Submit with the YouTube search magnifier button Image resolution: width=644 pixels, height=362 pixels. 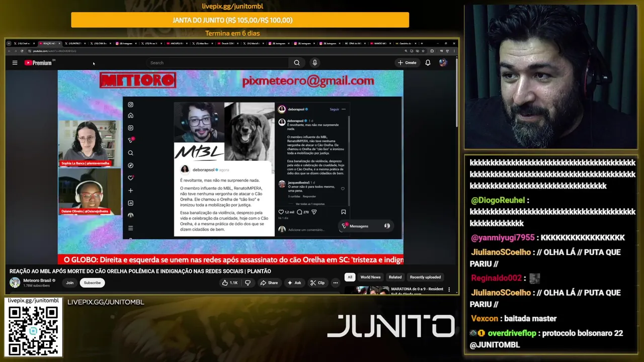[297, 63]
